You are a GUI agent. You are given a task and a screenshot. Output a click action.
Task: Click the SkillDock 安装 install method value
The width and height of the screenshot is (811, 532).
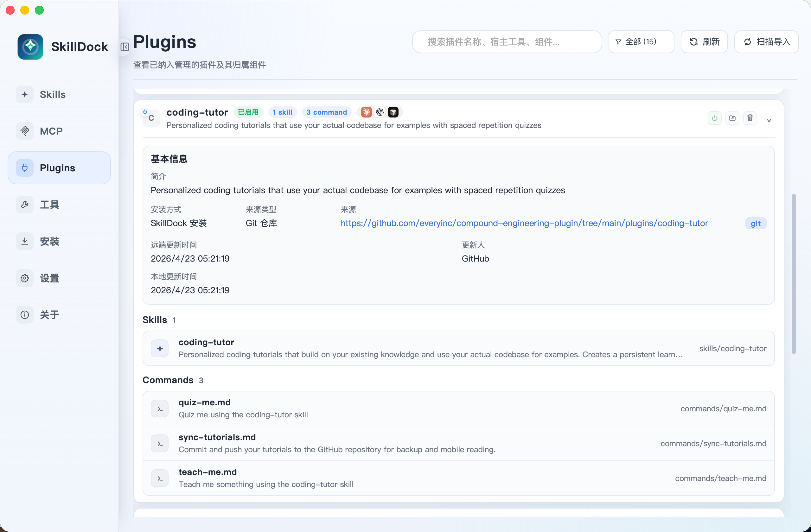coord(179,223)
